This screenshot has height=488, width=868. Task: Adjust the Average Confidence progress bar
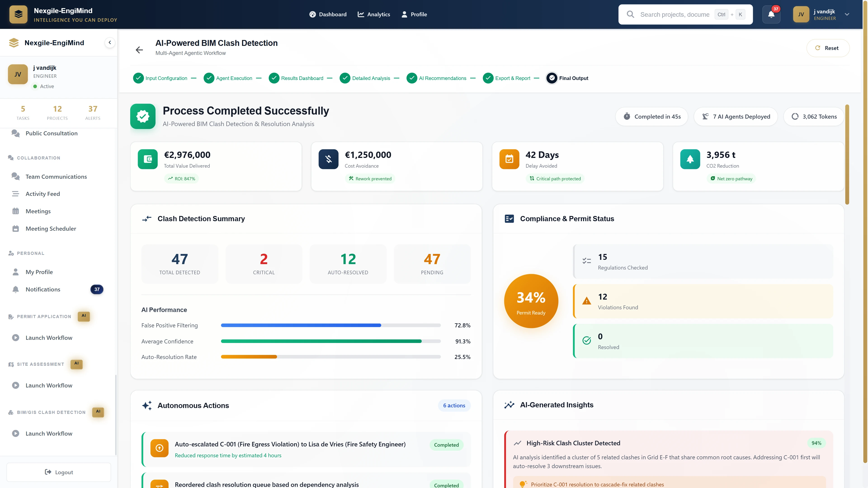(x=330, y=341)
